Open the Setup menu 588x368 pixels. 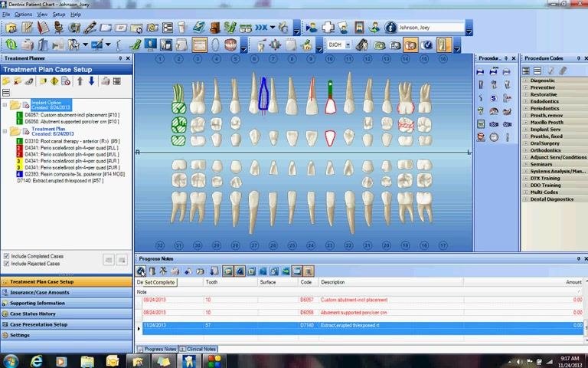[x=58, y=15]
